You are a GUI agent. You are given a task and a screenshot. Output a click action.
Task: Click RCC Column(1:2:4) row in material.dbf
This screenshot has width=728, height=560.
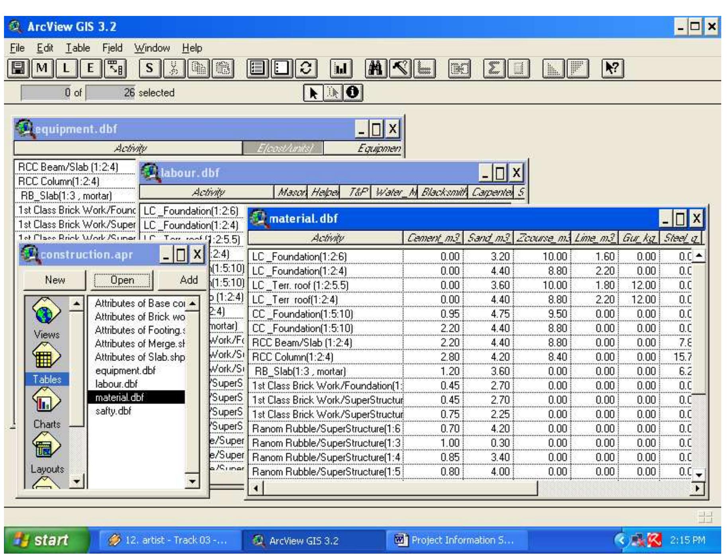point(469,357)
